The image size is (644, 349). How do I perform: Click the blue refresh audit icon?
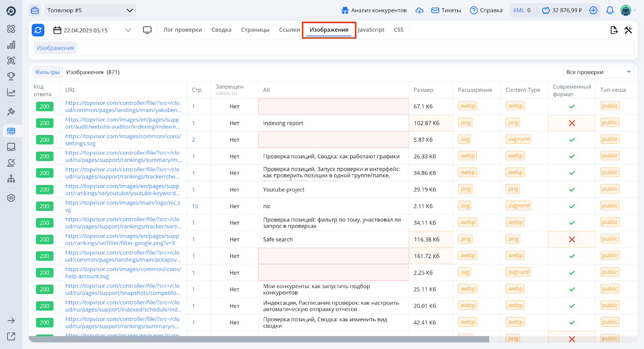pyautogui.click(x=38, y=30)
